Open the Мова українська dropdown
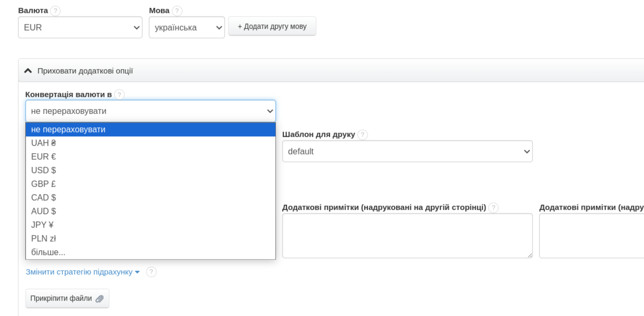Screen dimensions: 644x316 click(187, 27)
